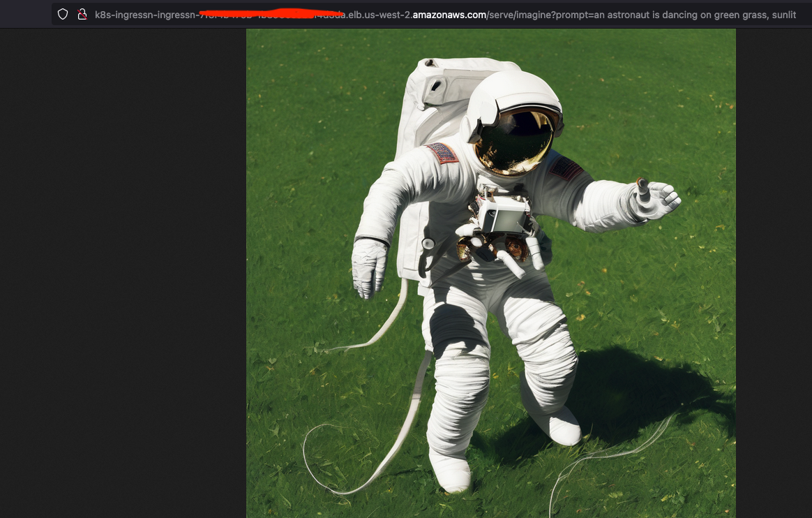
Task: Click the generated astronaut image
Action: pos(488,272)
